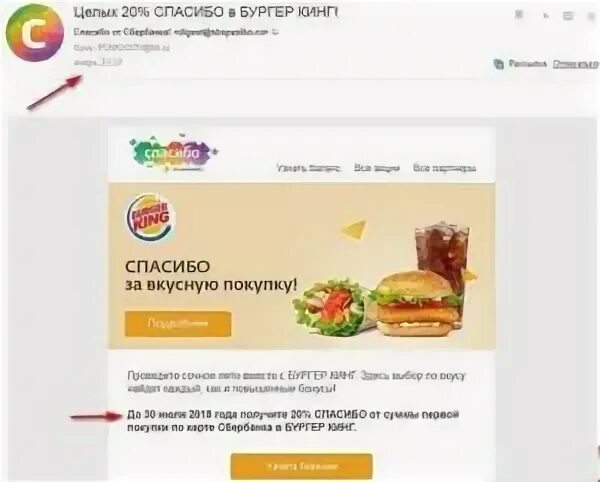Click the flag icon in message header
Image resolution: width=600 pixels, height=482 pixels.
[x=519, y=15]
